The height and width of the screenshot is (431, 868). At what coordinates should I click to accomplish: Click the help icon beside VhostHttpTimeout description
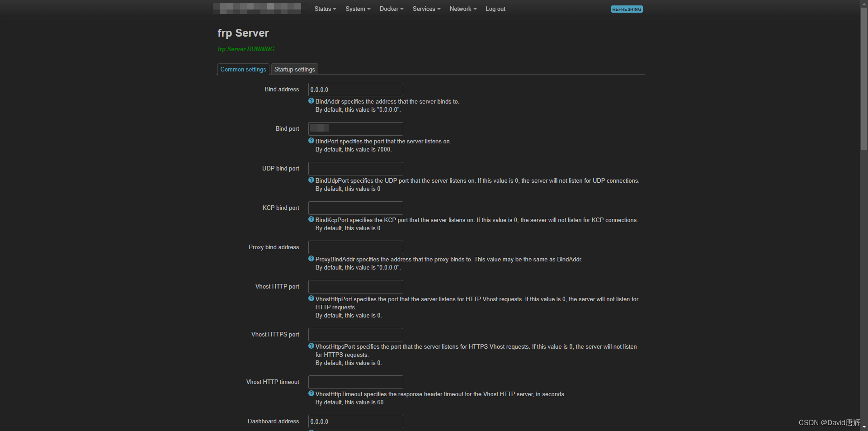click(311, 393)
